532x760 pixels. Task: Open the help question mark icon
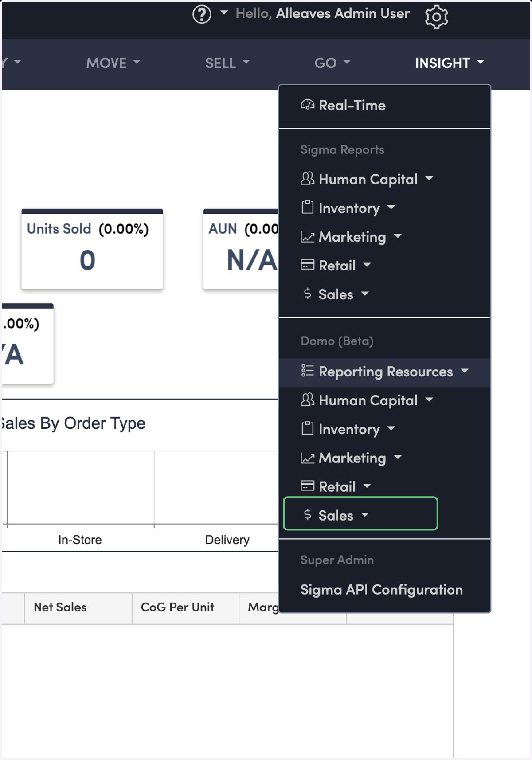(202, 15)
